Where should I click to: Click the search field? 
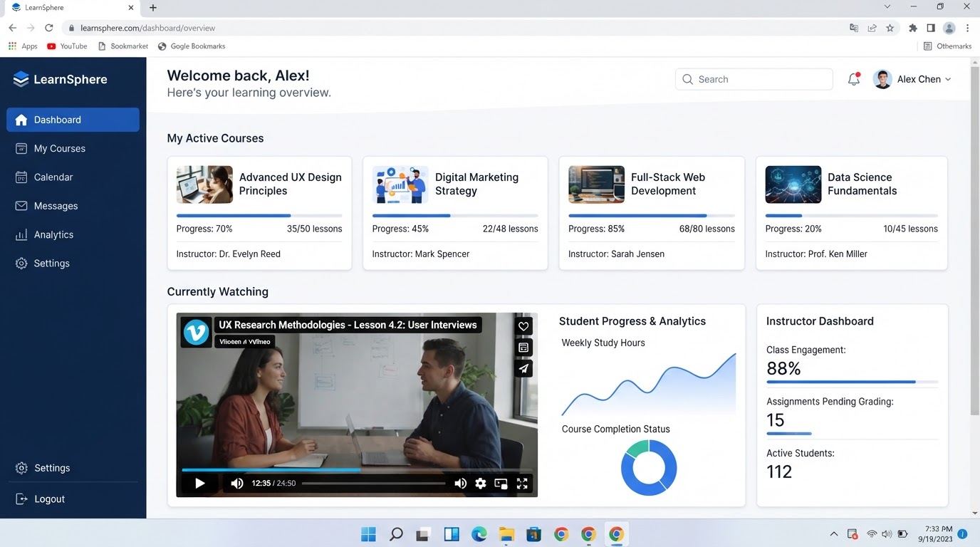pos(754,79)
